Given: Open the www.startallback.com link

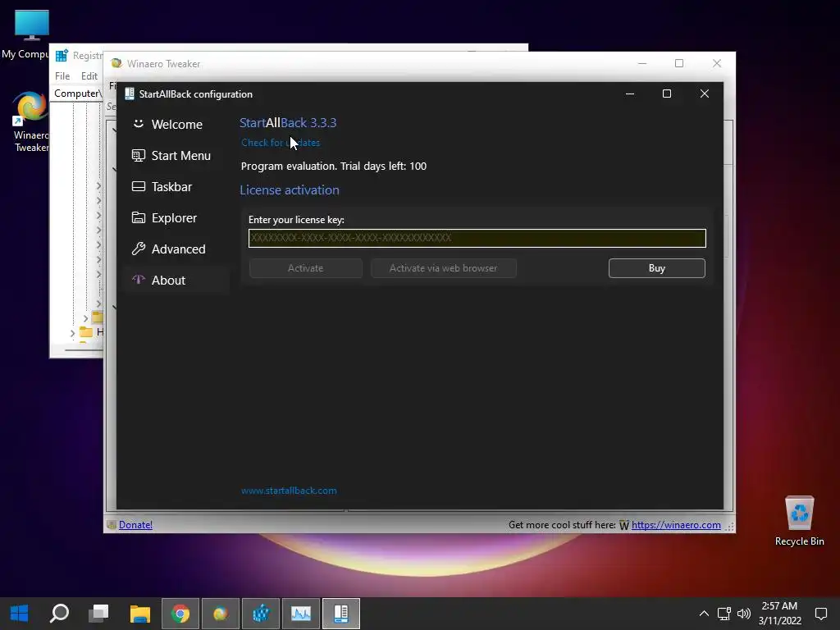Looking at the screenshot, I should point(289,491).
